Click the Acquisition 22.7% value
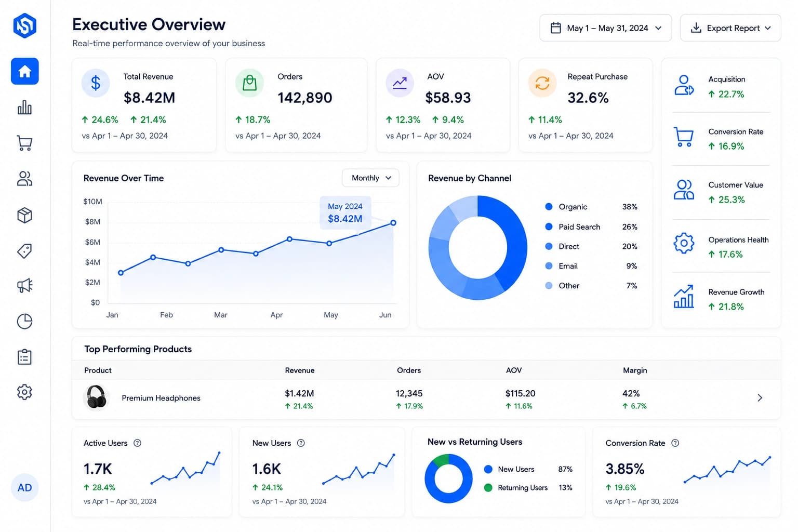798x532 pixels. pyautogui.click(x=726, y=94)
